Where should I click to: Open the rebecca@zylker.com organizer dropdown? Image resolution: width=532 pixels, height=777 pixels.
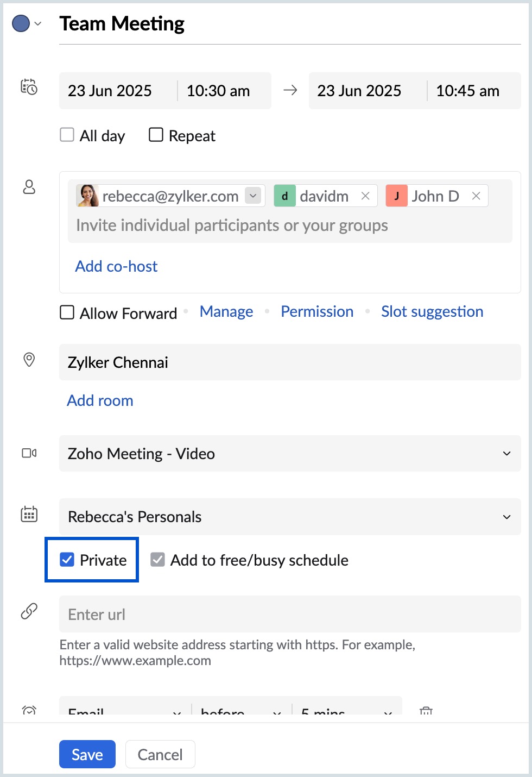pos(253,196)
